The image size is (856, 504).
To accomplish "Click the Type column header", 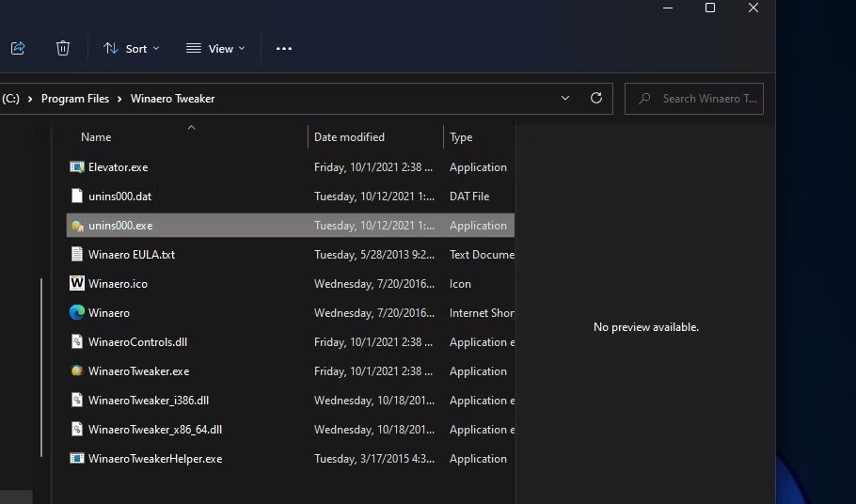I will (461, 137).
